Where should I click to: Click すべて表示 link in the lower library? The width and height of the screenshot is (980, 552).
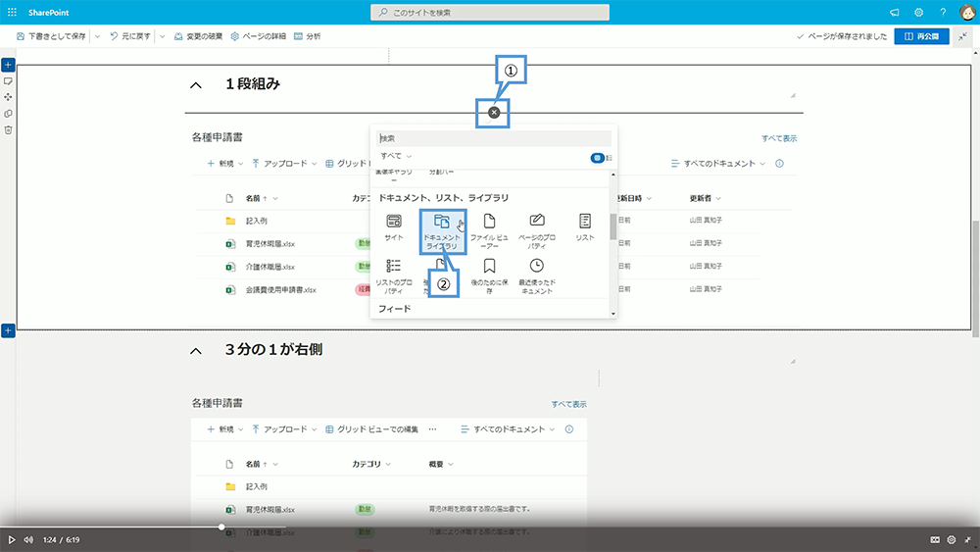coord(568,404)
